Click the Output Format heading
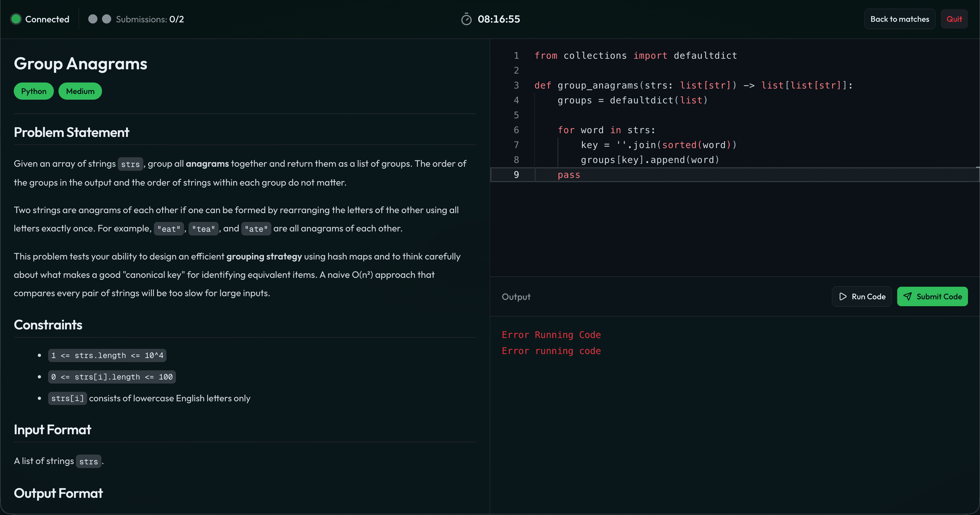The width and height of the screenshot is (980, 515). [58, 493]
